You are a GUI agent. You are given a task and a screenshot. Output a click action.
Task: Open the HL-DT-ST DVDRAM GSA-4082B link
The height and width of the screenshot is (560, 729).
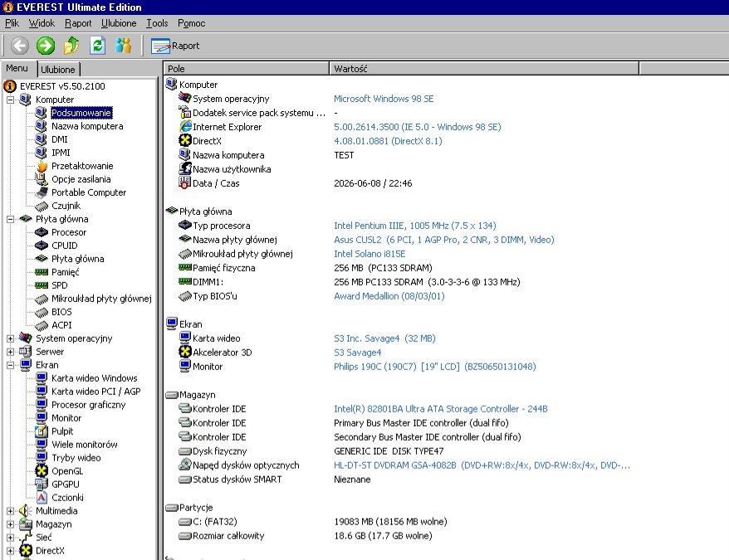pyautogui.click(x=482, y=465)
